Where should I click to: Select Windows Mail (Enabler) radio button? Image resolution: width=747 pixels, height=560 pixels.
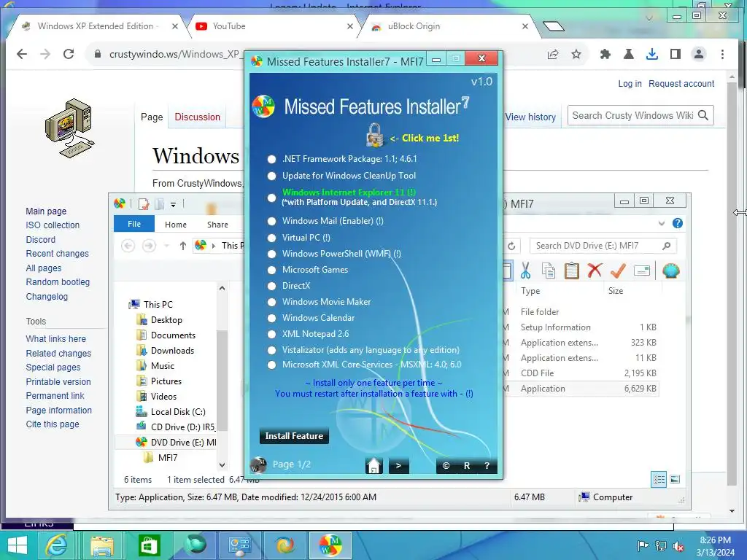click(x=271, y=222)
